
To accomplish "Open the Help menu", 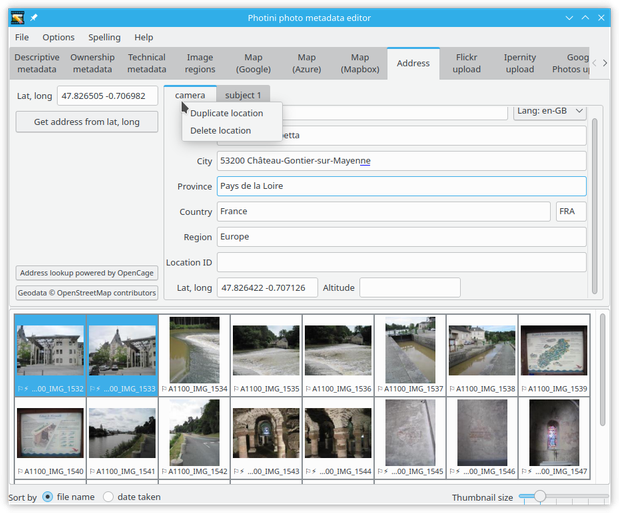I will (x=144, y=37).
